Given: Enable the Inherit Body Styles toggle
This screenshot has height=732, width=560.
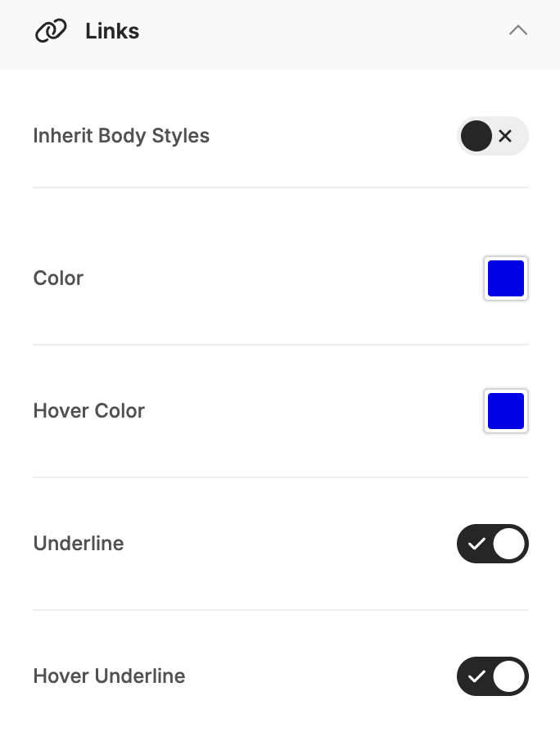Looking at the screenshot, I should [492, 136].
